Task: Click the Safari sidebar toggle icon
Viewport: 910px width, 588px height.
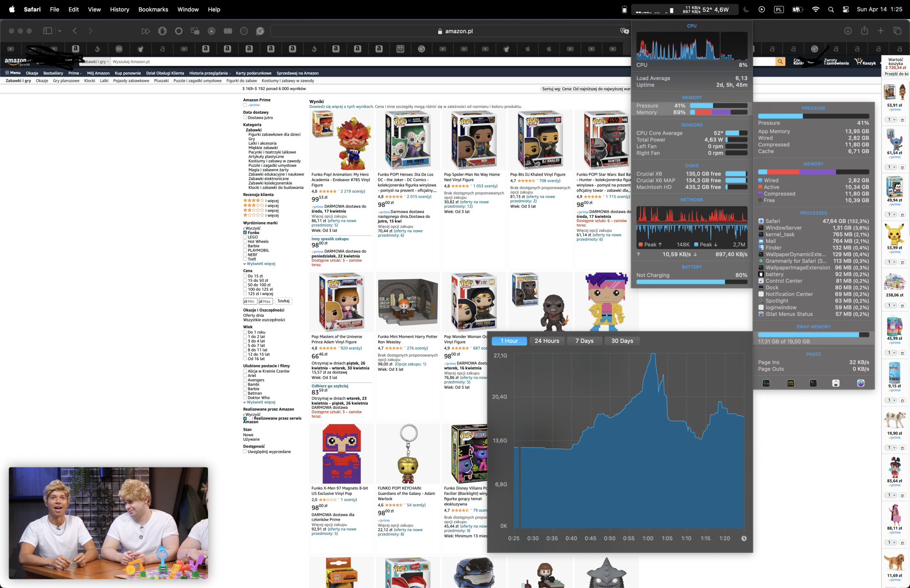Action: 47,31
